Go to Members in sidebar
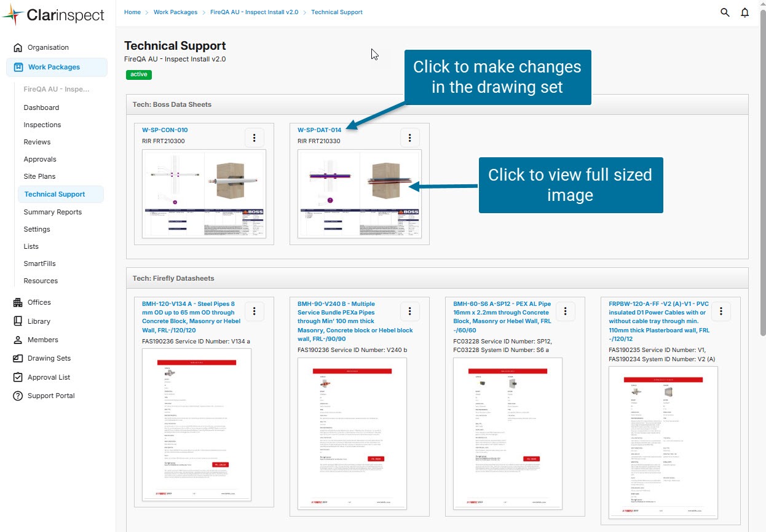The height and width of the screenshot is (532, 766). 42,340
